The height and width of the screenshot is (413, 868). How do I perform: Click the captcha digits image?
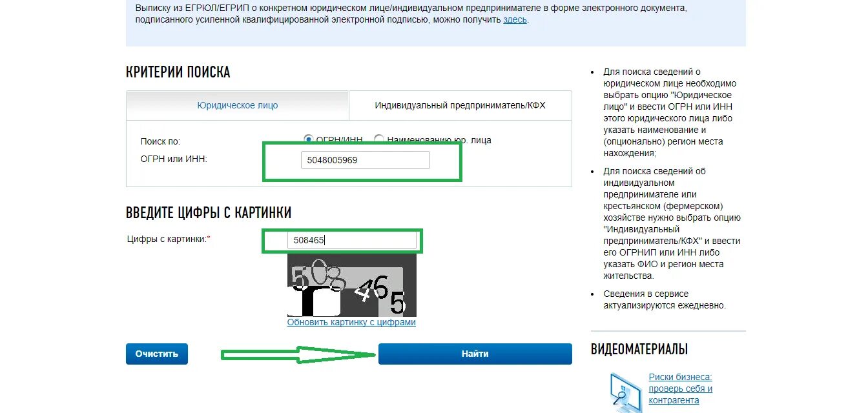352,285
